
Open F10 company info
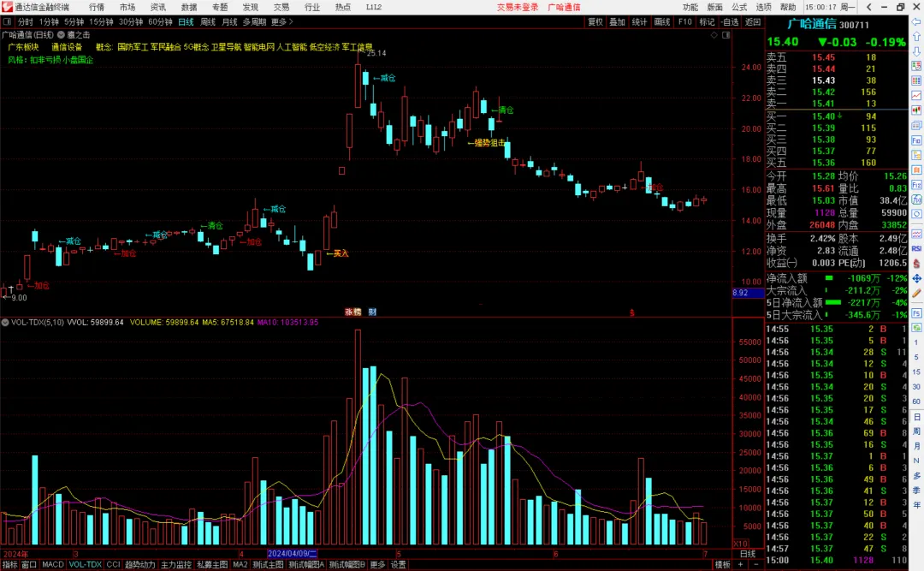(684, 21)
